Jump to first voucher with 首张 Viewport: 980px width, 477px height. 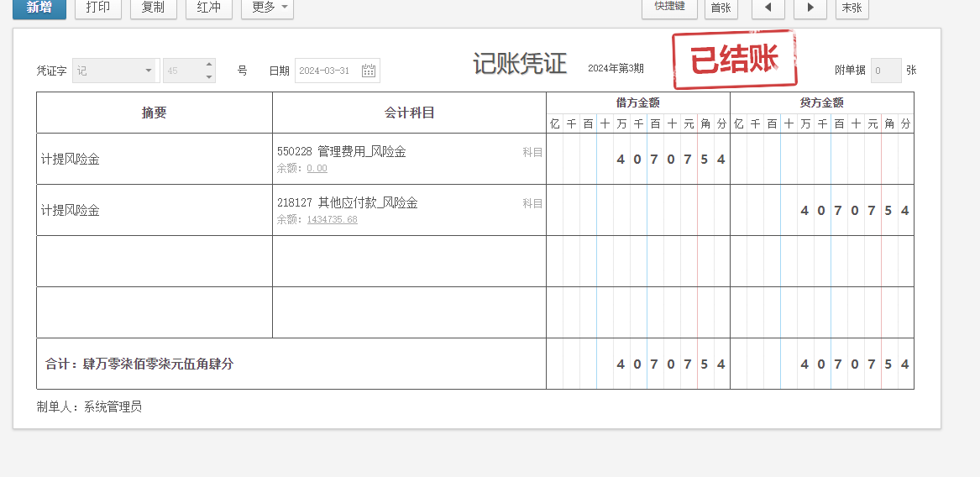(720, 8)
